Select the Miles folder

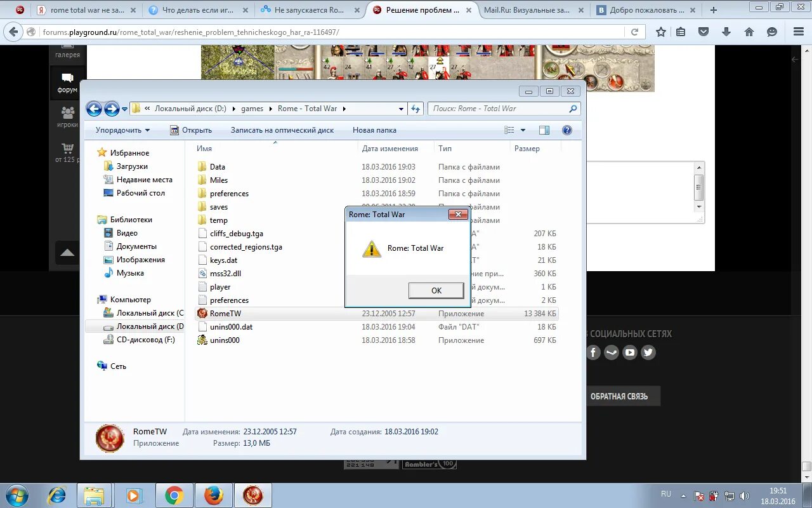219,180
